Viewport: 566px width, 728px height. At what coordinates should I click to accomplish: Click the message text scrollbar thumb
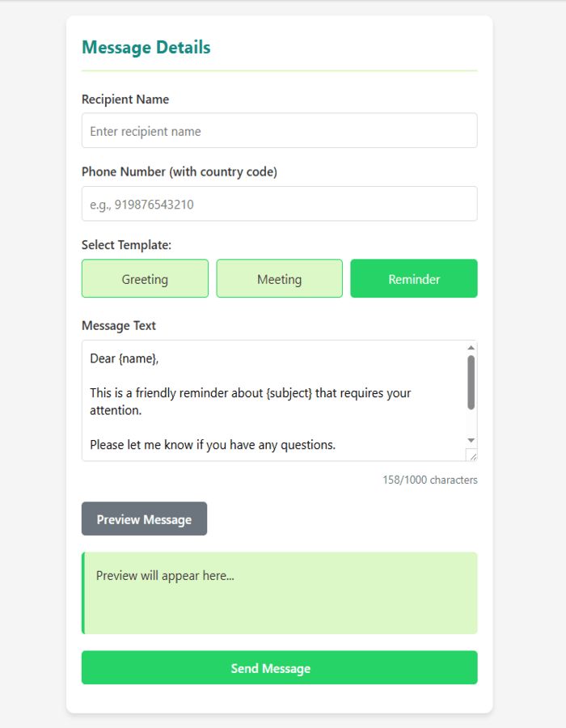[x=471, y=382]
